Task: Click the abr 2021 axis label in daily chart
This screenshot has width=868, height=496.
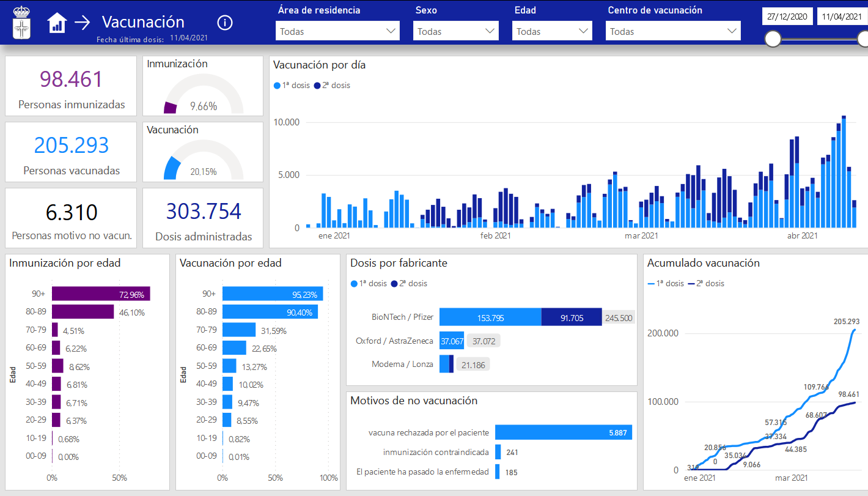Action: (802, 235)
